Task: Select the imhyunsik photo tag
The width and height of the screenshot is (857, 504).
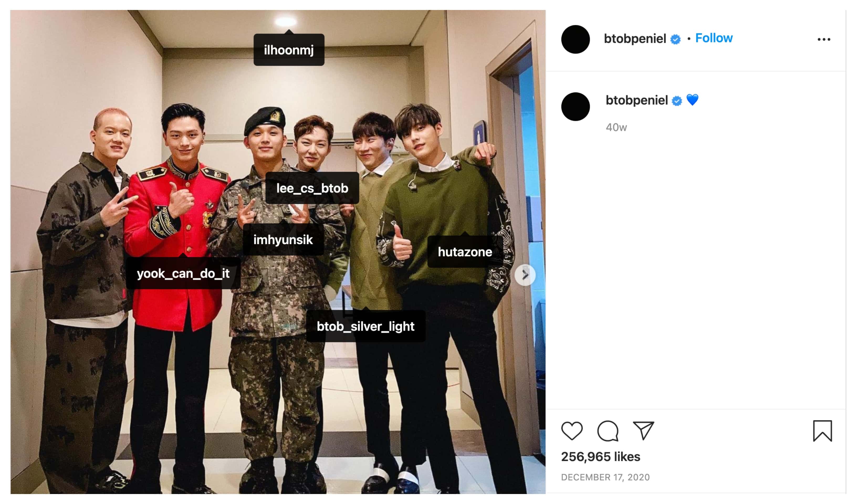Action: pyautogui.click(x=283, y=240)
